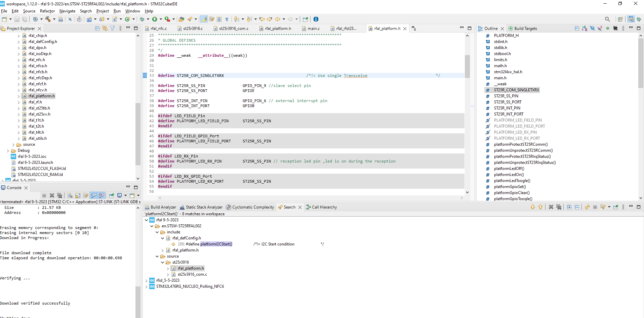Expand the Debug folder in Project Explorer
Screen dimensions: 644x318
point(8,150)
